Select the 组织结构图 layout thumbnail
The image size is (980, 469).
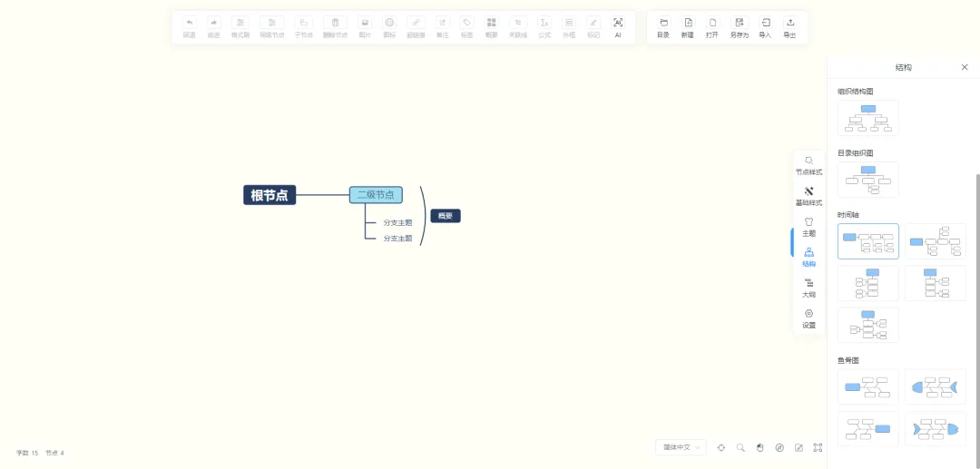[x=868, y=118]
